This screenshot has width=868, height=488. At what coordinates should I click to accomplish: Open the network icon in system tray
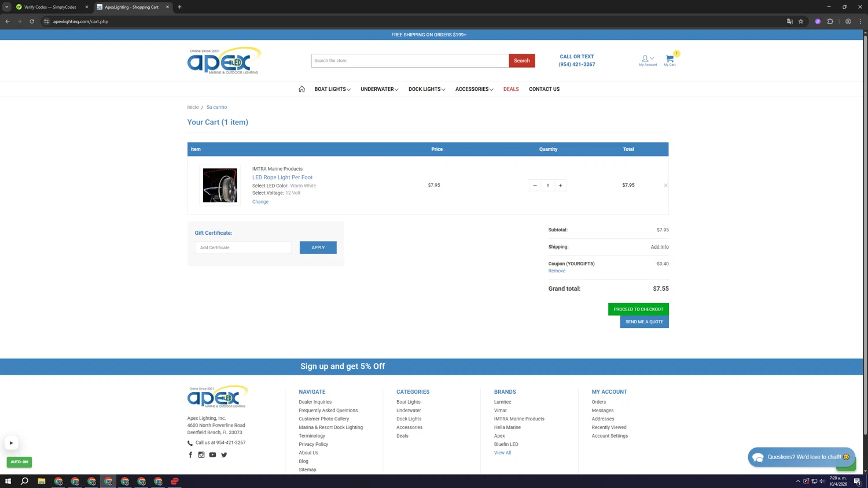point(814,481)
